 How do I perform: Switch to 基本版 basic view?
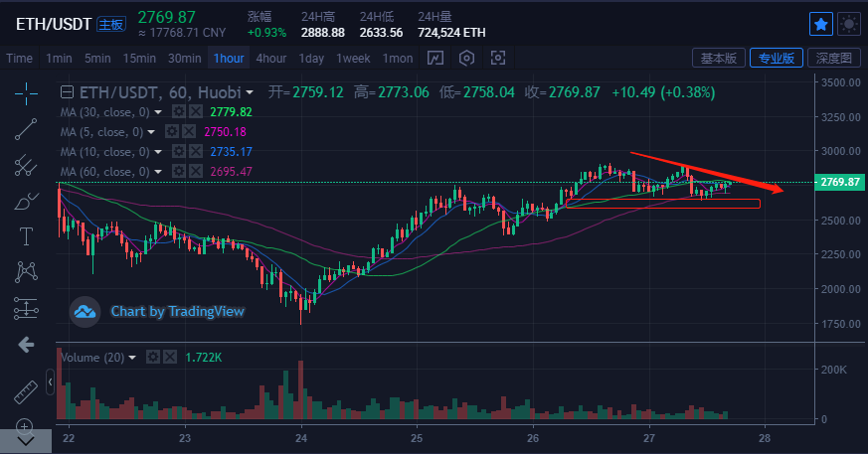click(717, 58)
